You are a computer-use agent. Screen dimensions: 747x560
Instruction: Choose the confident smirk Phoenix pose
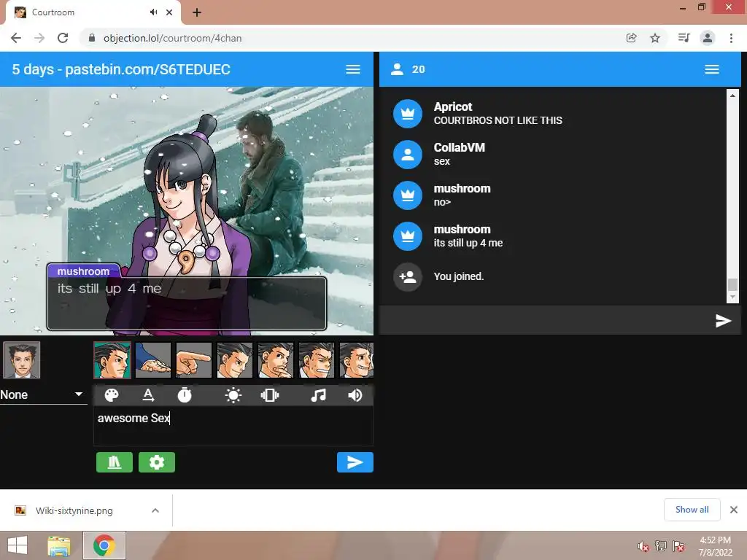(x=235, y=360)
